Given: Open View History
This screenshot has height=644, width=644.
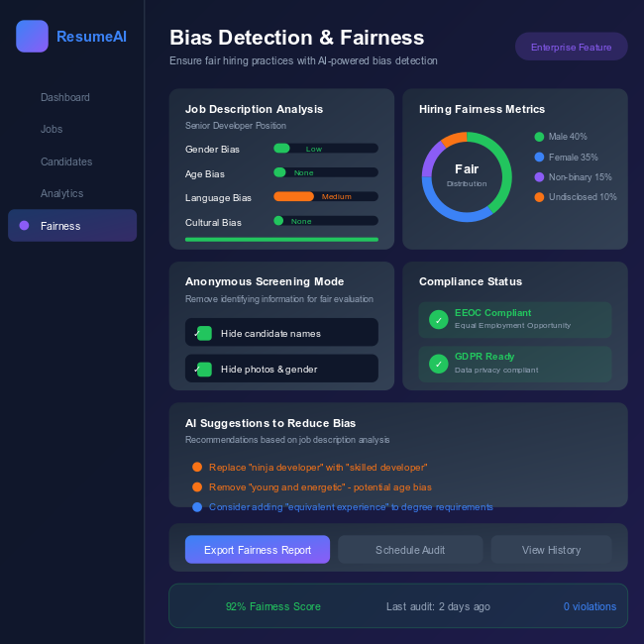Looking at the screenshot, I should [551, 550].
